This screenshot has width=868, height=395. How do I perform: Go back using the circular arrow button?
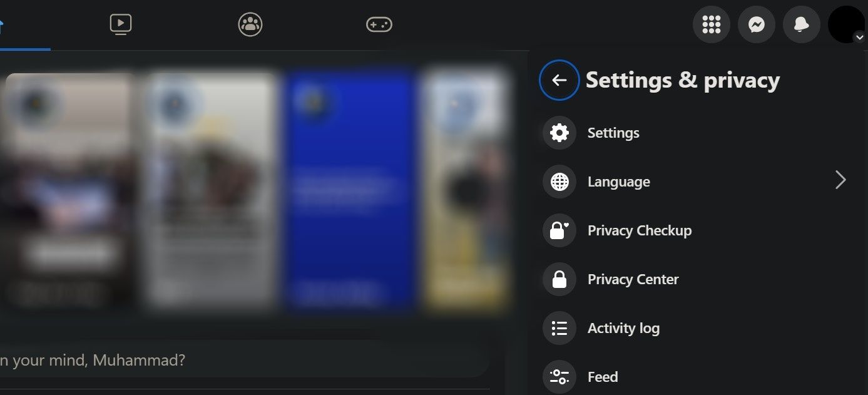coord(558,80)
